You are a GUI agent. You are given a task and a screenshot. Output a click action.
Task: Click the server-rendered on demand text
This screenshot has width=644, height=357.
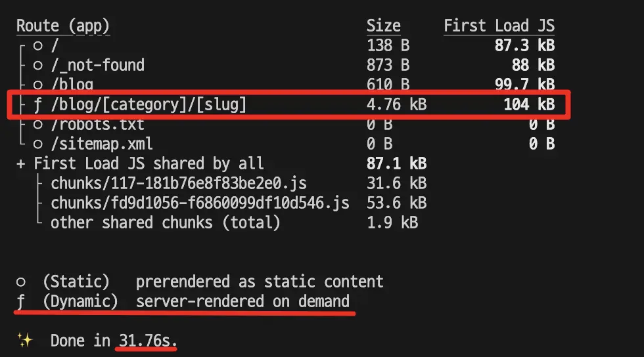[242, 301]
